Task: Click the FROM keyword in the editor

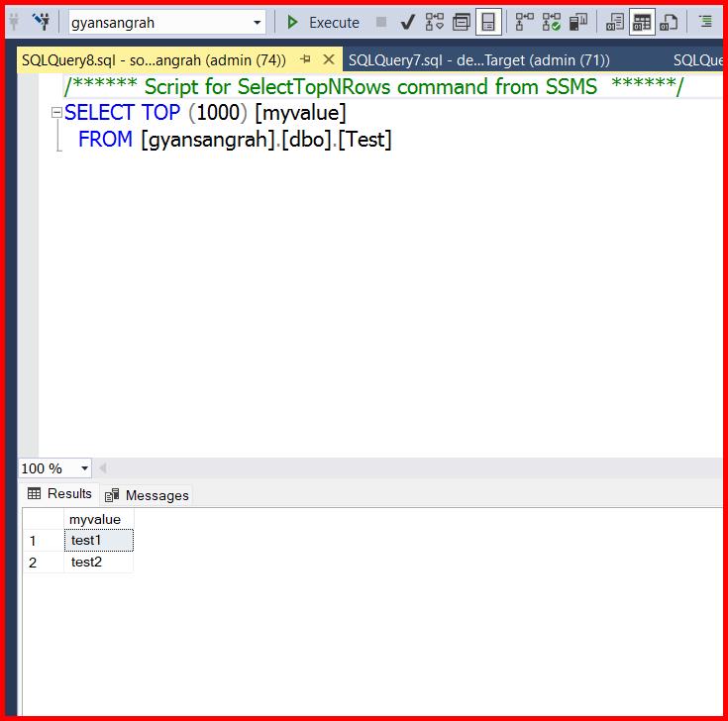Action: pos(105,140)
